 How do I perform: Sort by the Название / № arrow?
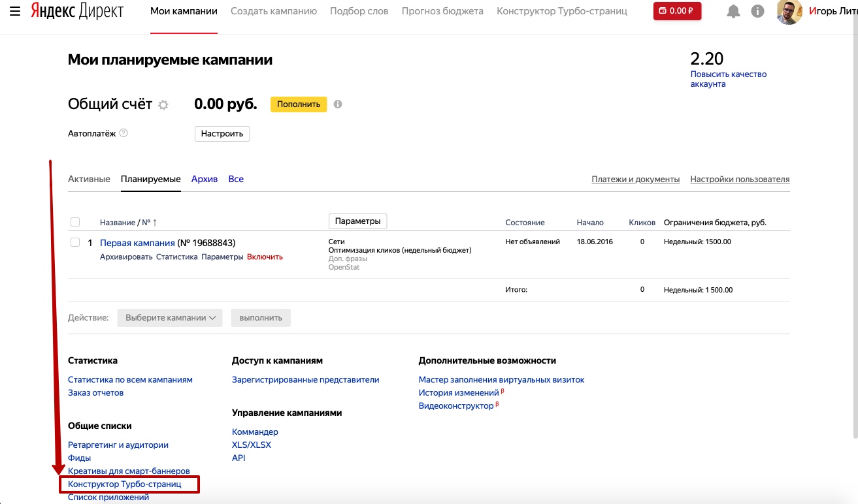(x=155, y=223)
